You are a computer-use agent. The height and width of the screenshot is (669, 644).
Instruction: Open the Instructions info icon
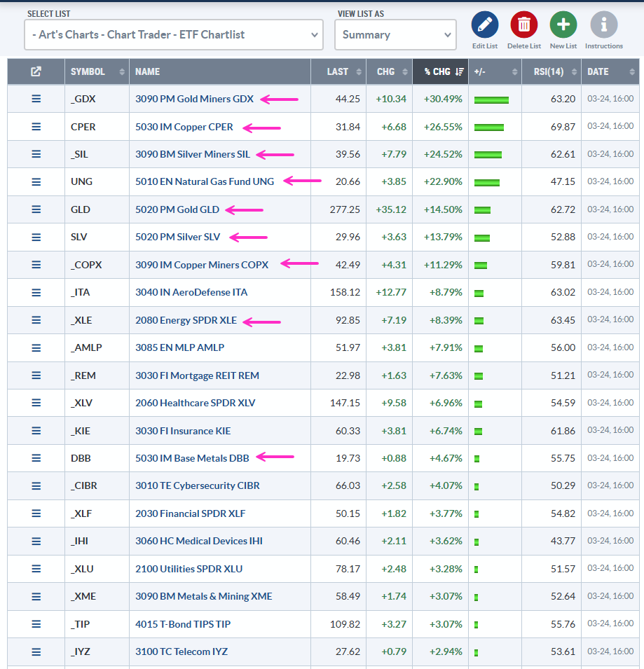tap(603, 25)
